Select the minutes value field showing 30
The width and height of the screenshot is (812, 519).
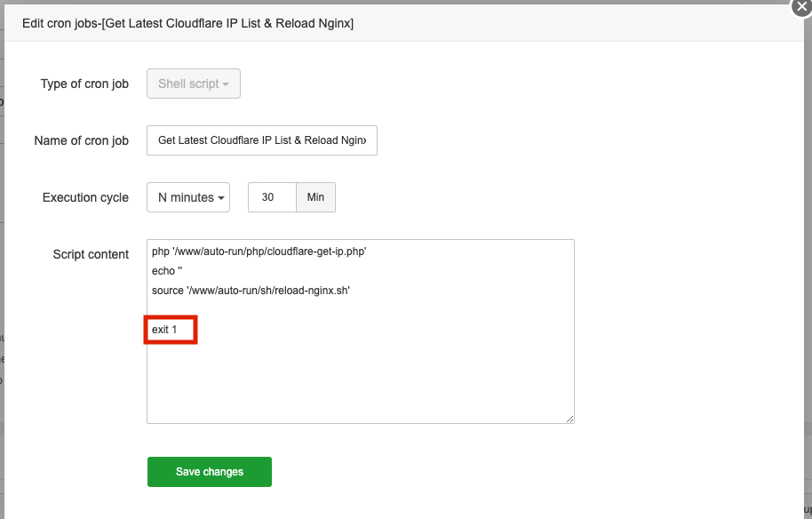pyautogui.click(x=271, y=196)
